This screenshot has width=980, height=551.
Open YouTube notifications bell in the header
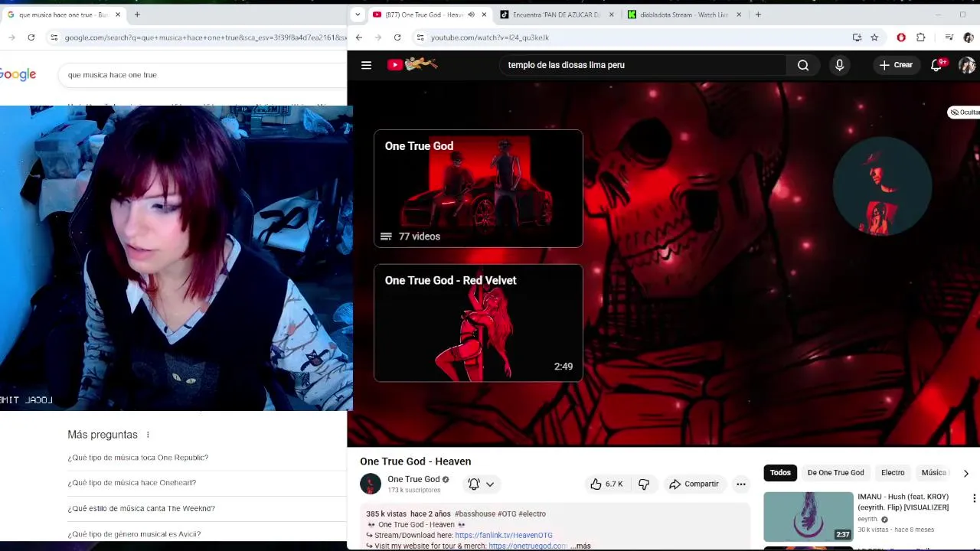click(x=936, y=65)
